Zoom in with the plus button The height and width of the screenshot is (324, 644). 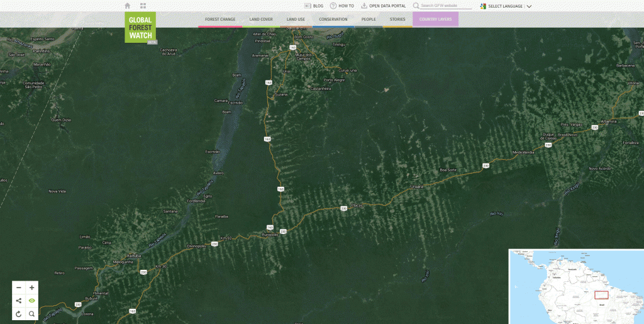click(x=31, y=288)
